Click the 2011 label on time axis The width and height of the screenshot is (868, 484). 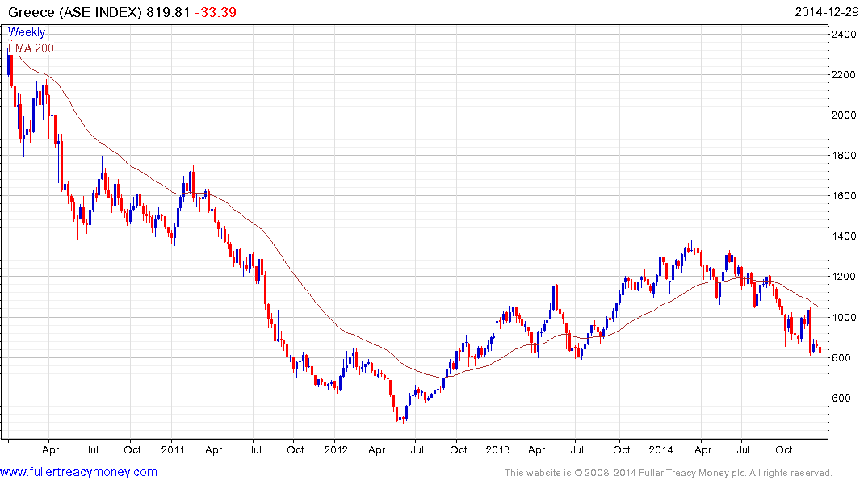click(x=173, y=449)
